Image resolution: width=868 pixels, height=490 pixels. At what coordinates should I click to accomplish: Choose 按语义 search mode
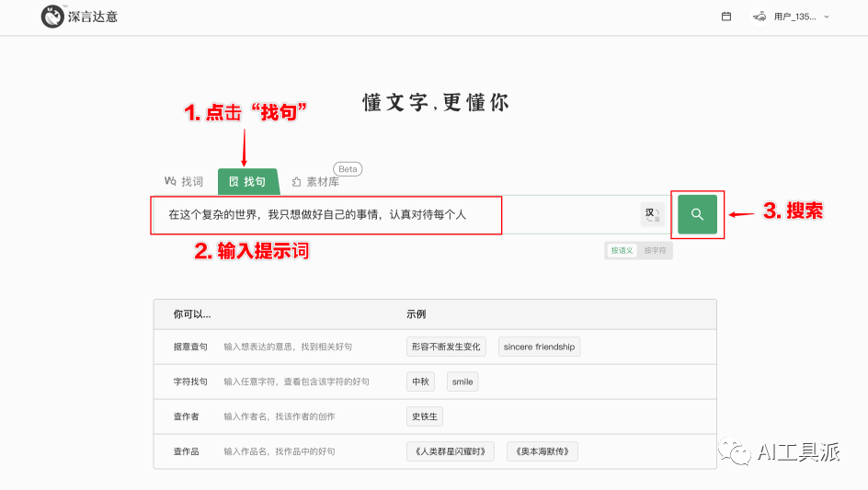coord(622,251)
